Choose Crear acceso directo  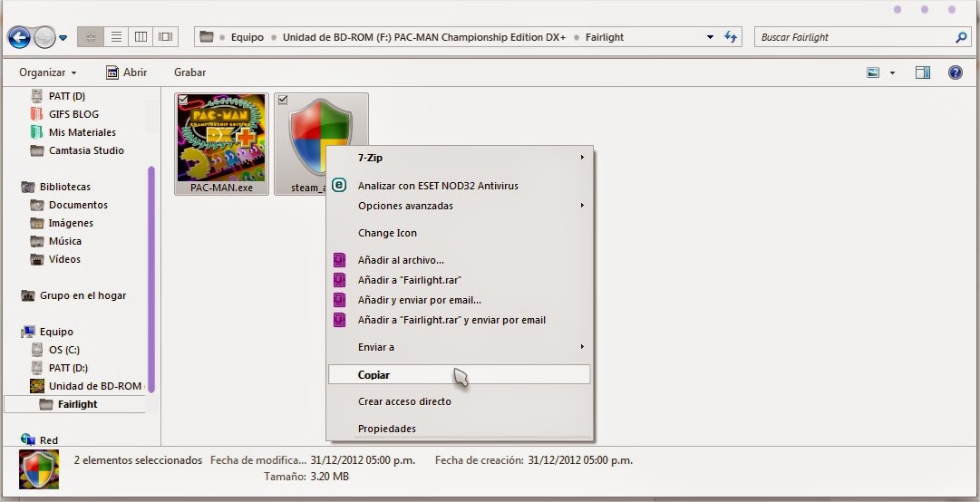[x=460, y=401]
